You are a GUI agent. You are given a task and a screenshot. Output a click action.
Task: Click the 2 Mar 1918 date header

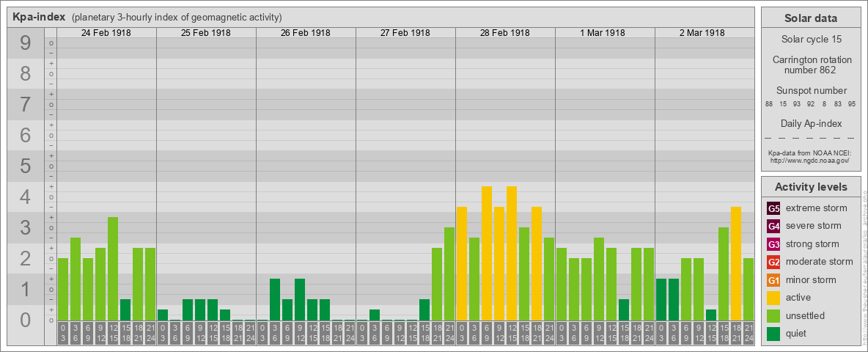[702, 33]
